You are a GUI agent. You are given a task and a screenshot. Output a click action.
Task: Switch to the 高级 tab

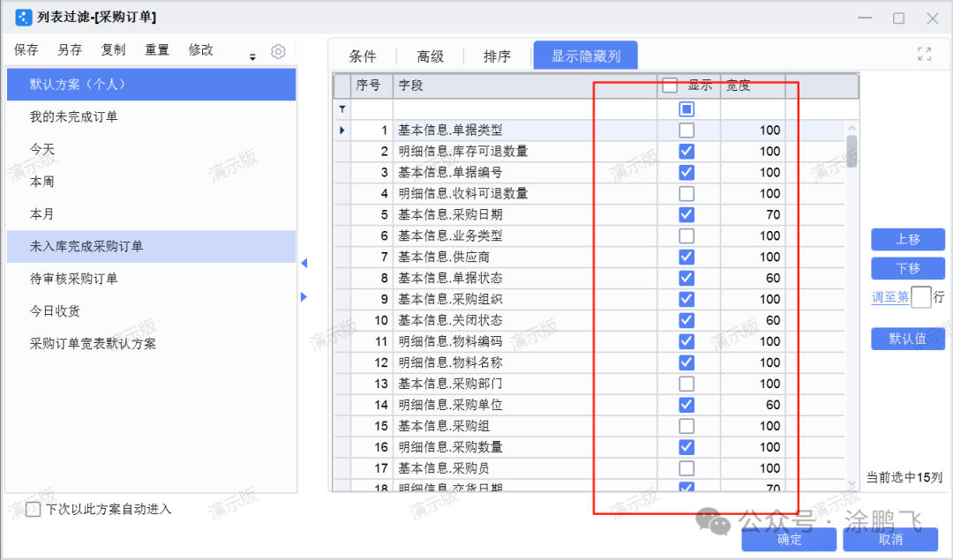[430, 56]
